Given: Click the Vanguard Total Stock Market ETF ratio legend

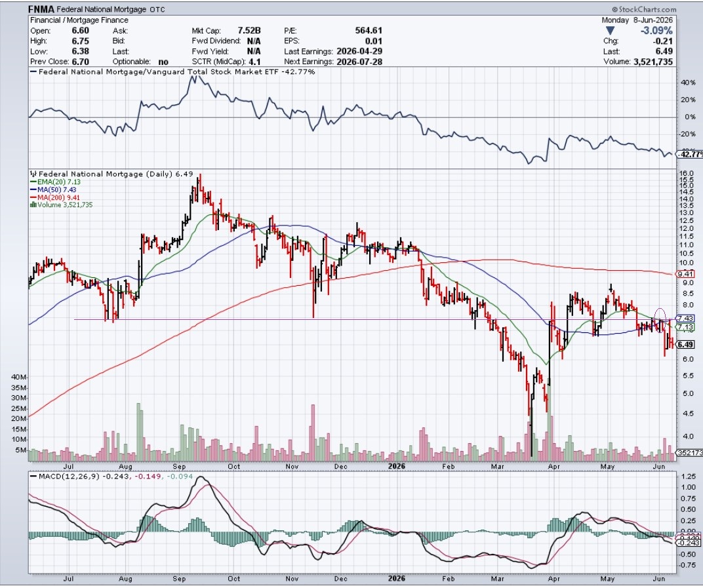Looking at the screenshot, I should pos(177,71).
